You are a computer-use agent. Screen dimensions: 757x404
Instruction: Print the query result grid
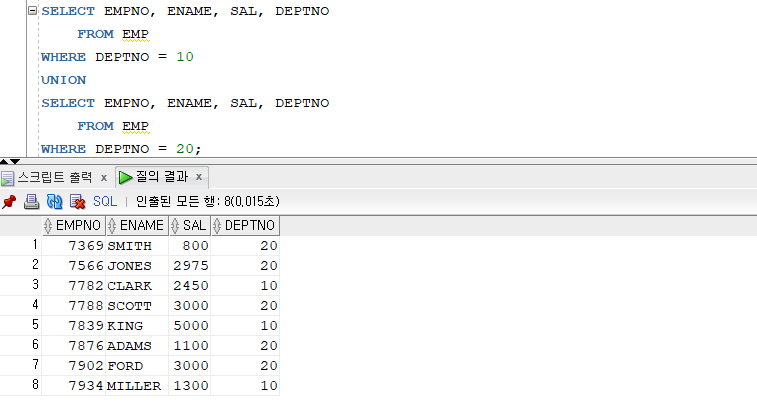click(31, 201)
